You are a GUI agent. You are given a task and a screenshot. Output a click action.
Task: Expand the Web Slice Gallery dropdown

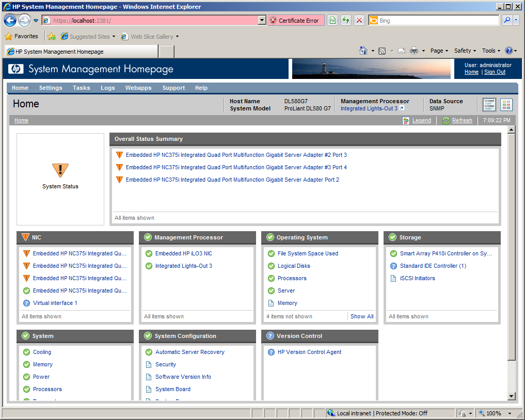[x=177, y=37]
